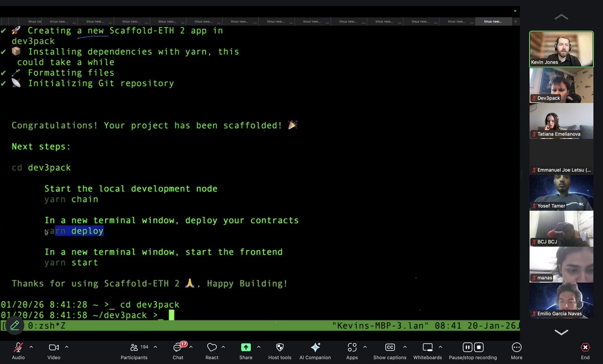
Task: Enable Show captions with CC button
Action: pos(390,347)
